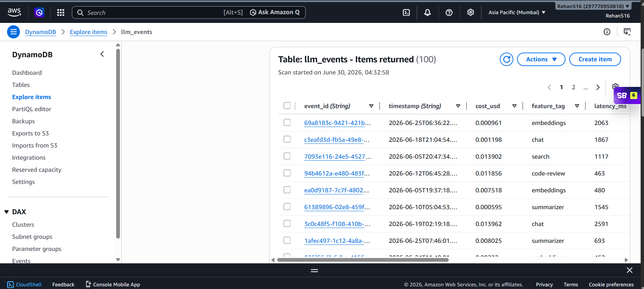Collapse the DynamoDB side navigation
644x289 pixels.
(102, 54)
